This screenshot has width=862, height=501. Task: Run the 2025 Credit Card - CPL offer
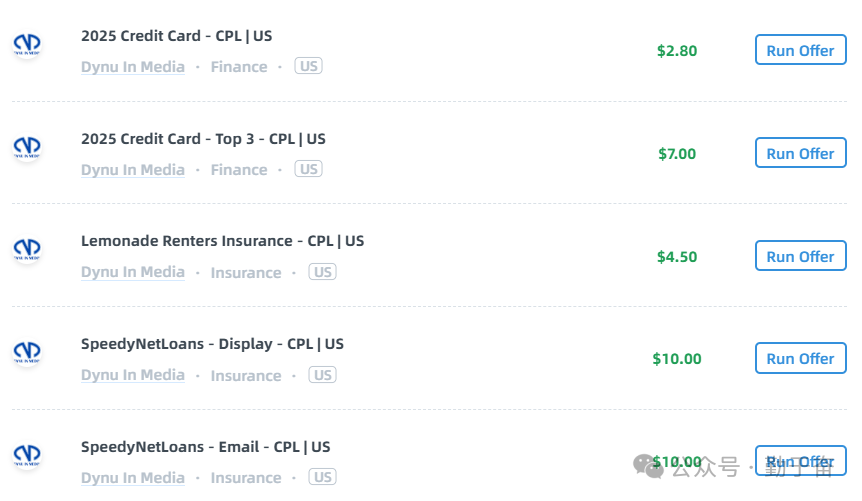click(x=800, y=50)
